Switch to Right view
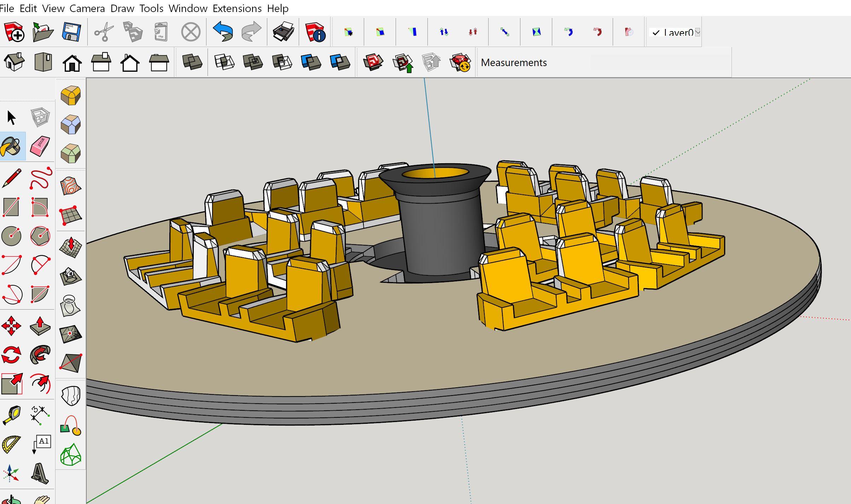 coord(101,63)
